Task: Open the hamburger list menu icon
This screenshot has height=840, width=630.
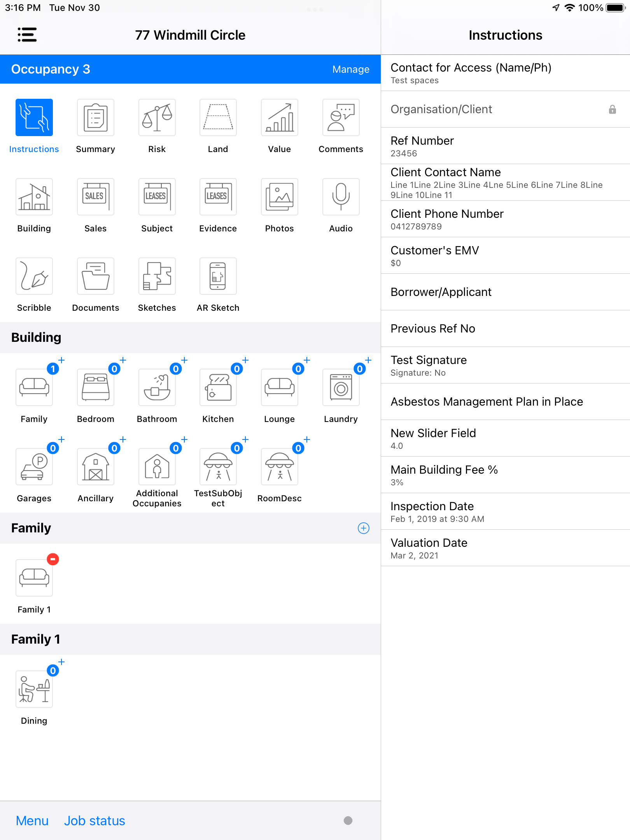Action: [27, 35]
